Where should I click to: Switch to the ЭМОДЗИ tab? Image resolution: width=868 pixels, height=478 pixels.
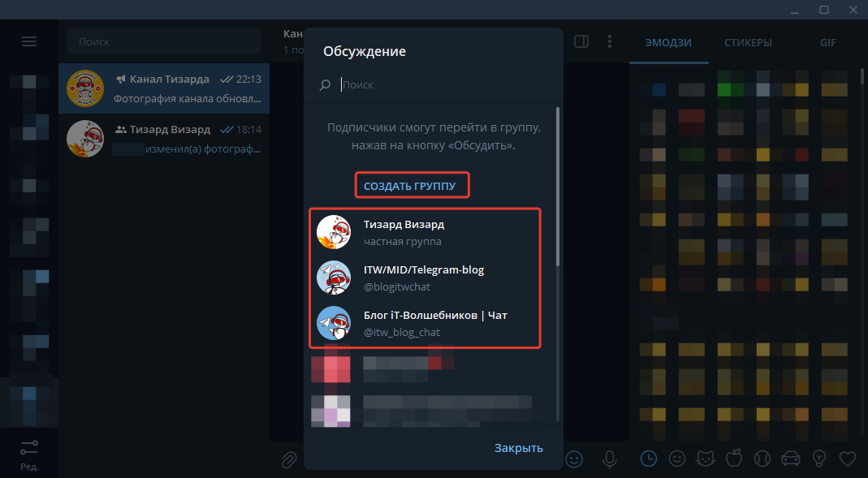(668, 42)
